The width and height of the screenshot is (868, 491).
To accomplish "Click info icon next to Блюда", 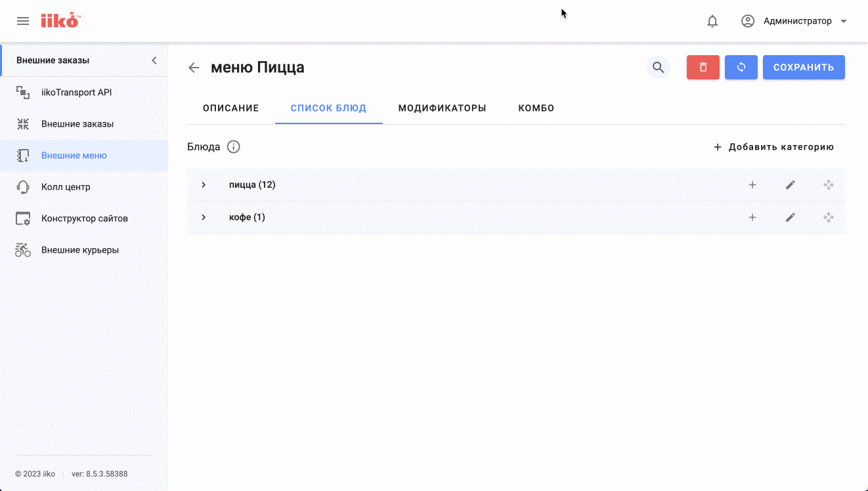I will coord(233,147).
